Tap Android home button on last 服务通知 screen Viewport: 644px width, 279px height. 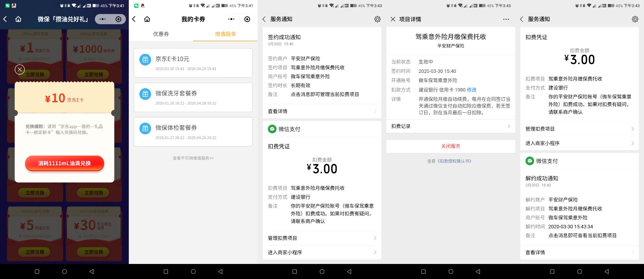[580, 272]
